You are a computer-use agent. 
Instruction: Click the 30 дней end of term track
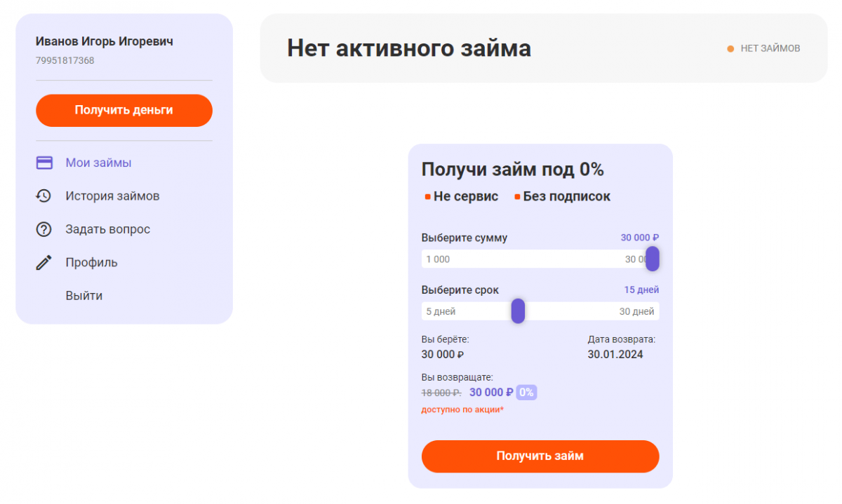coord(636,312)
